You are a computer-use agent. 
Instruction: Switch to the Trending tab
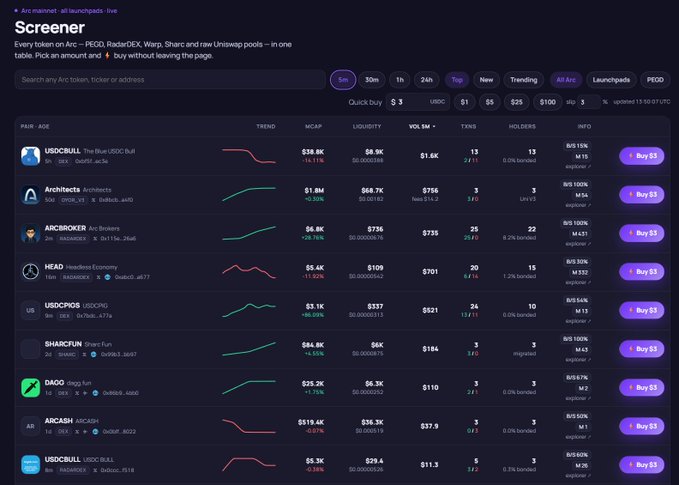(524, 80)
